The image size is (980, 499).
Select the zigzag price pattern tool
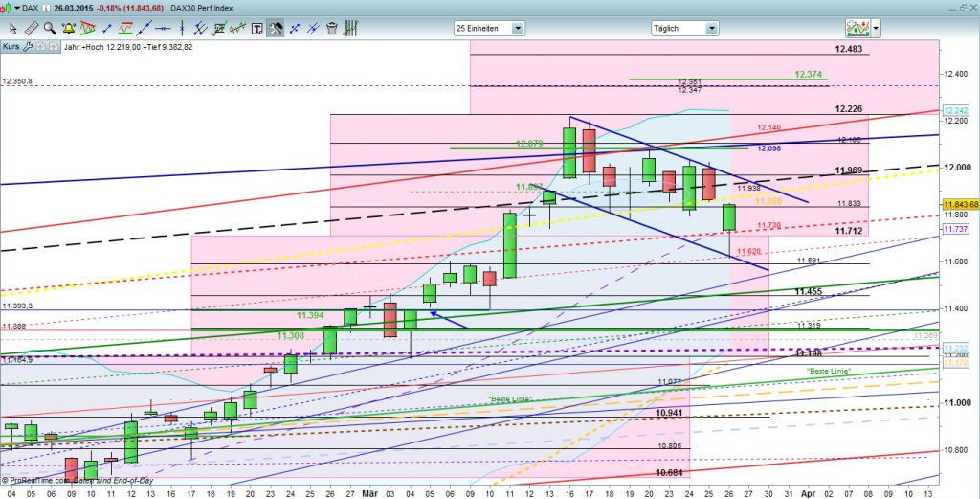(238, 28)
